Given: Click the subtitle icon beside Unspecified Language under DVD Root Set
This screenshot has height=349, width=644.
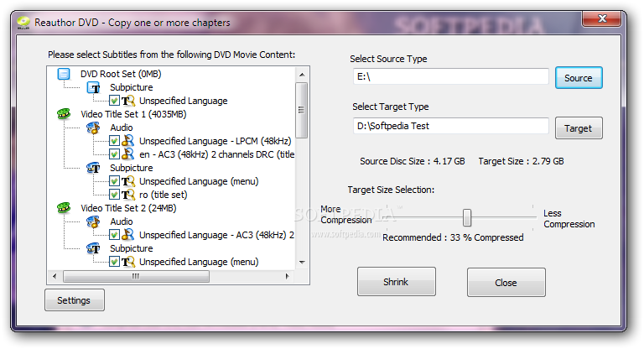Looking at the screenshot, I should [128, 101].
